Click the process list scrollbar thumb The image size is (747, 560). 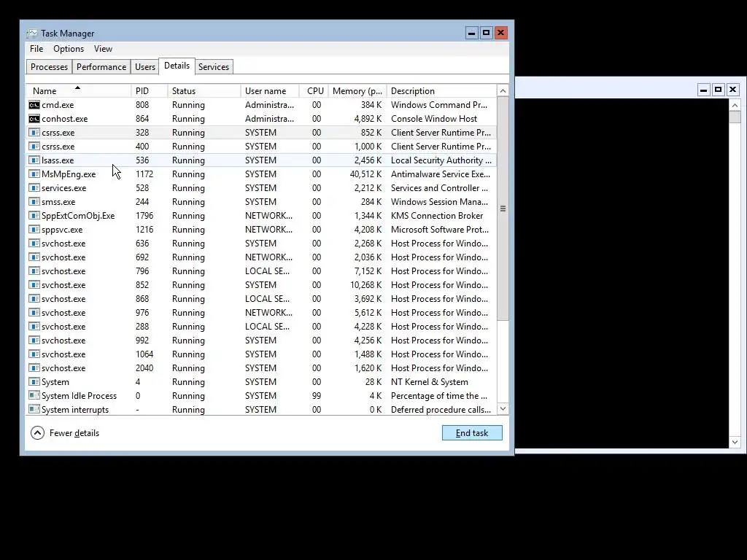pos(503,209)
